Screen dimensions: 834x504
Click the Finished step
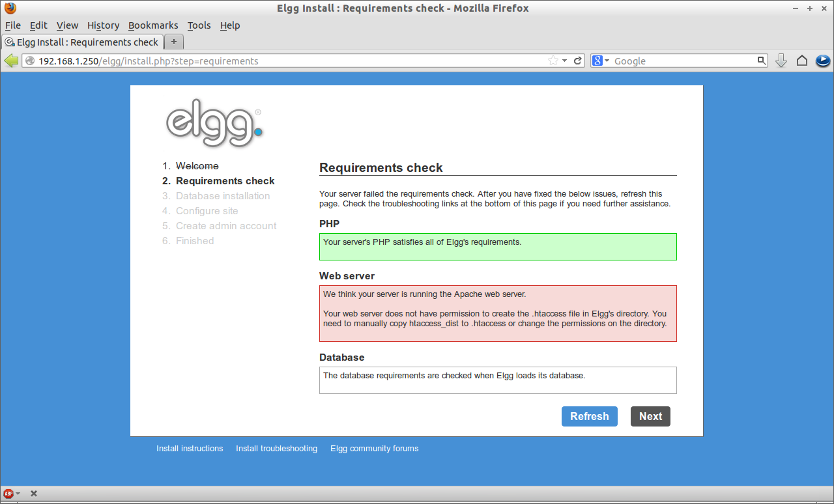click(x=195, y=241)
